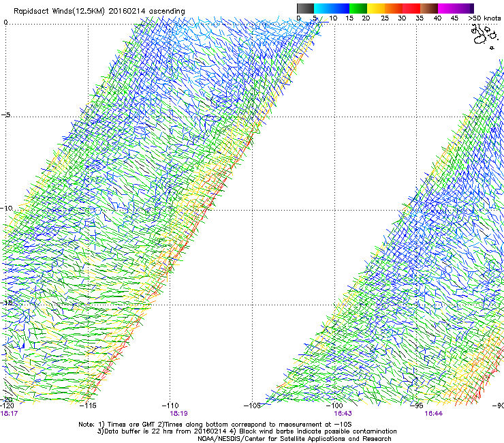The image size is (504, 443).
Task: Click the '>50 knots' legend label
Action: click(x=484, y=18)
